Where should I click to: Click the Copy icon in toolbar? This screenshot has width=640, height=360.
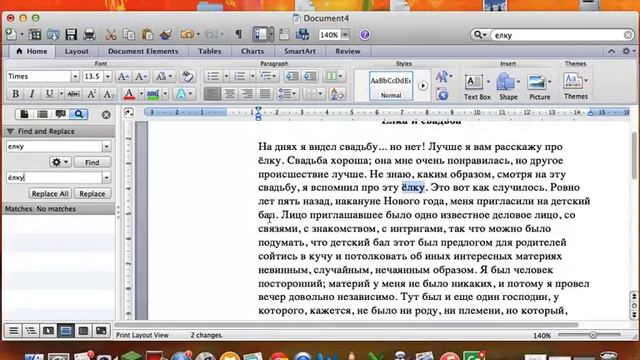[x=129, y=35]
